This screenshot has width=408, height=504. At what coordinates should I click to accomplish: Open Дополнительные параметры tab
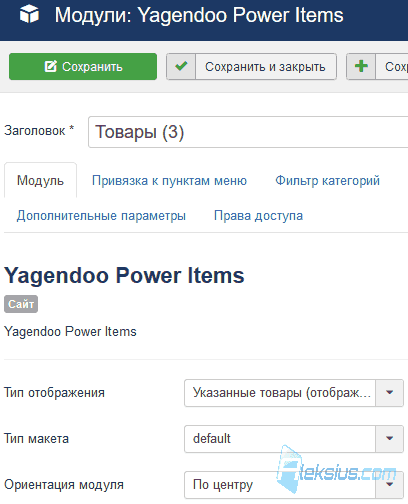pyautogui.click(x=101, y=216)
